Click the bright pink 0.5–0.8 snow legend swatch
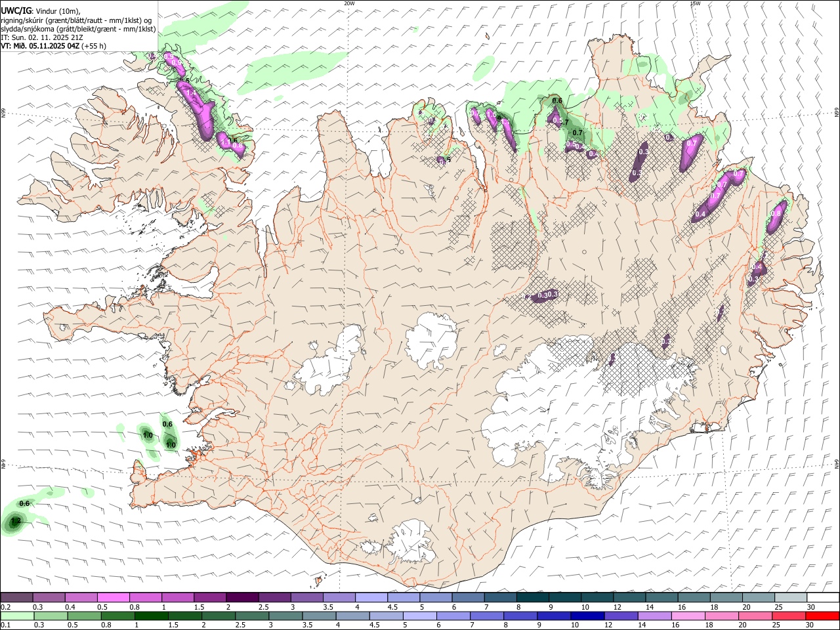840x630 pixels. (x=113, y=598)
